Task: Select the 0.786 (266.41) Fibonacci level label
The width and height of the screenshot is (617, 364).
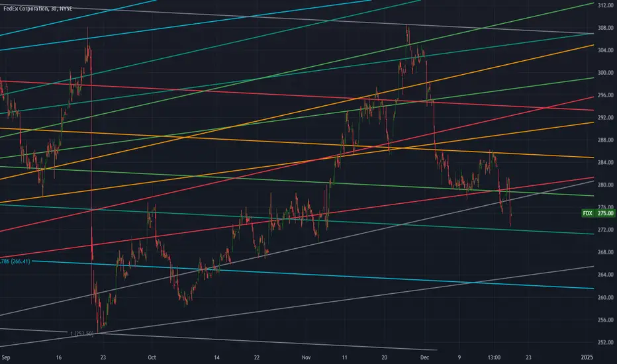Action: (15, 261)
